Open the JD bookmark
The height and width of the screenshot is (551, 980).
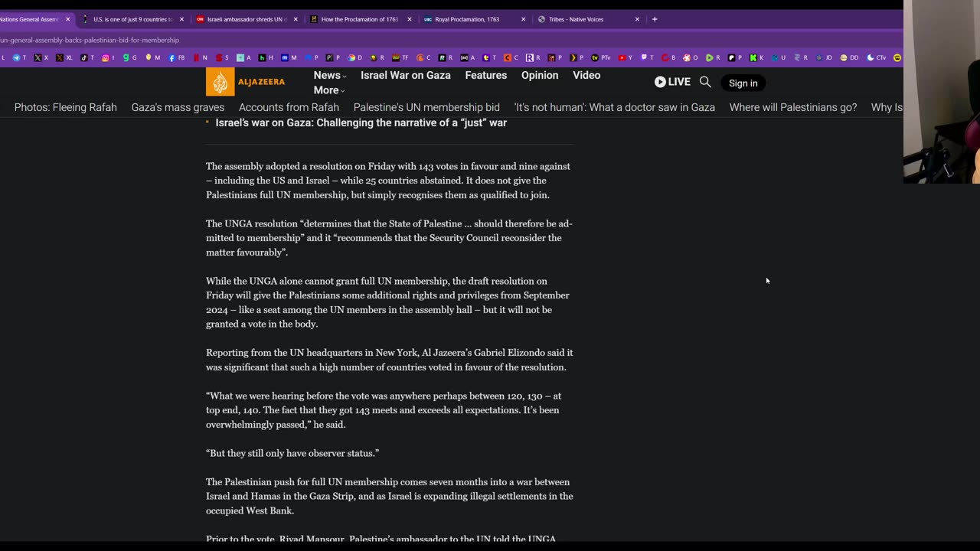pyautogui.click(x=824, y=57)
